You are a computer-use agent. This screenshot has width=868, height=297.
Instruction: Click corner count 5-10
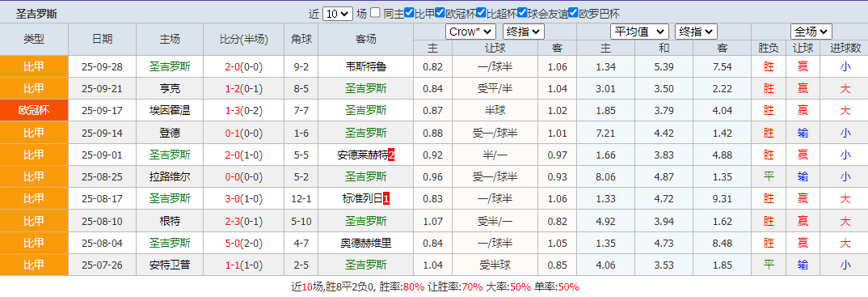pyautogui.click(x=301, y=221)
